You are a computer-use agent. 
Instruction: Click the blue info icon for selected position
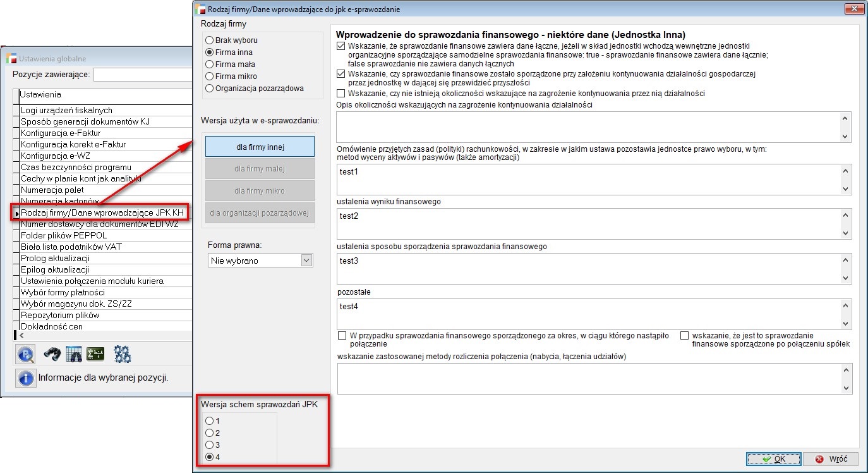pos(25,378)
